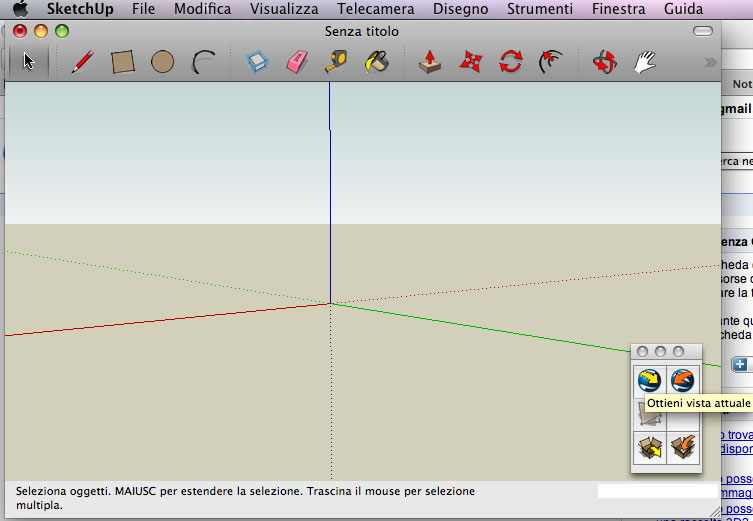Pick the Rotate tool
Viewport: 753px width, 521px height.
(510, 62)
